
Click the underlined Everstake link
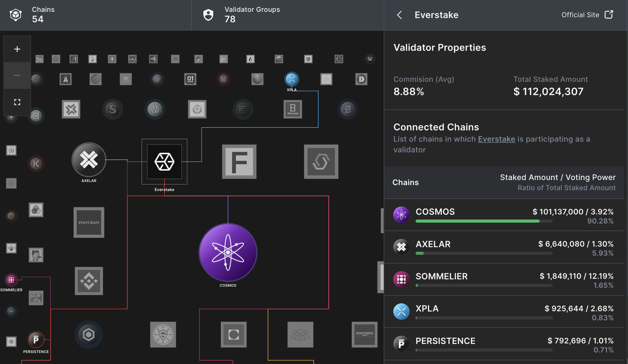496,139
